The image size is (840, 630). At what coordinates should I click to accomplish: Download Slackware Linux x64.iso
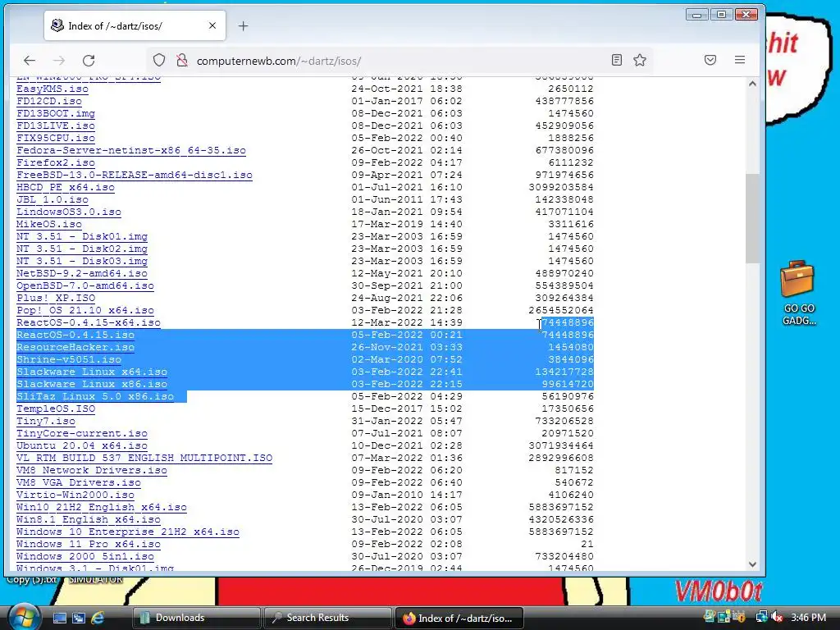(92, 372)
